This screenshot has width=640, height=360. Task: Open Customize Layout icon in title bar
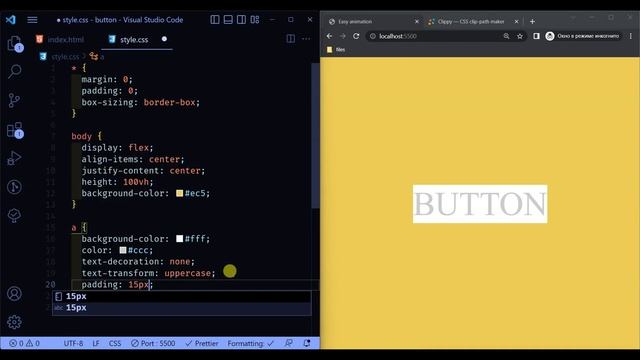pos(255,20)
